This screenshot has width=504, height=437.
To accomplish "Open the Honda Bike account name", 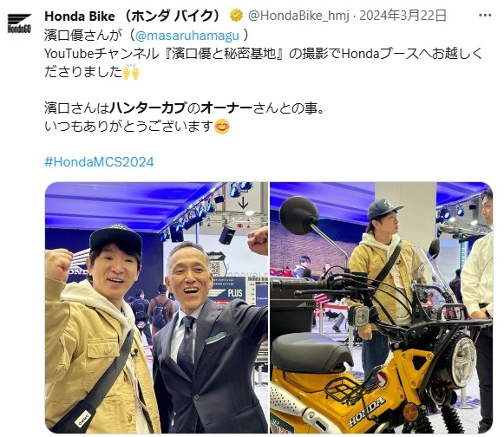I will (x=133, y=16).
